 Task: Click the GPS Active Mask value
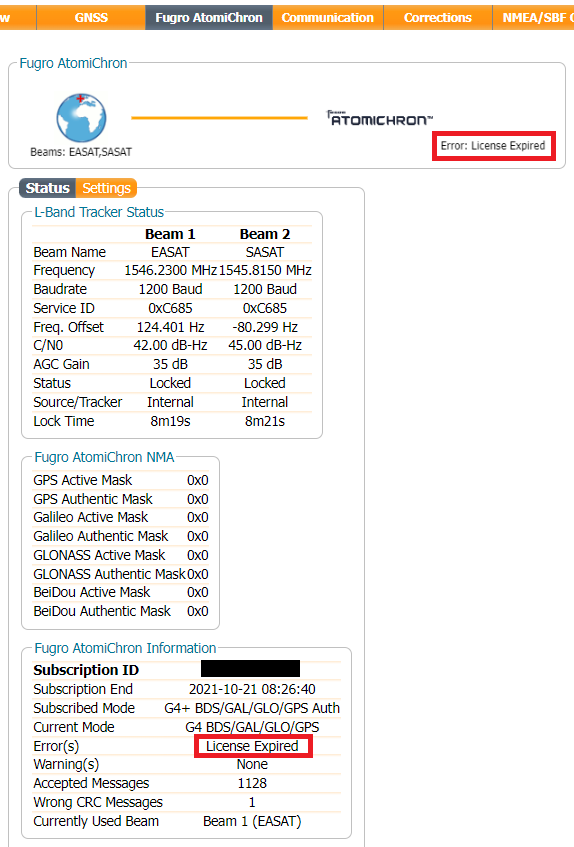point(198,480)
